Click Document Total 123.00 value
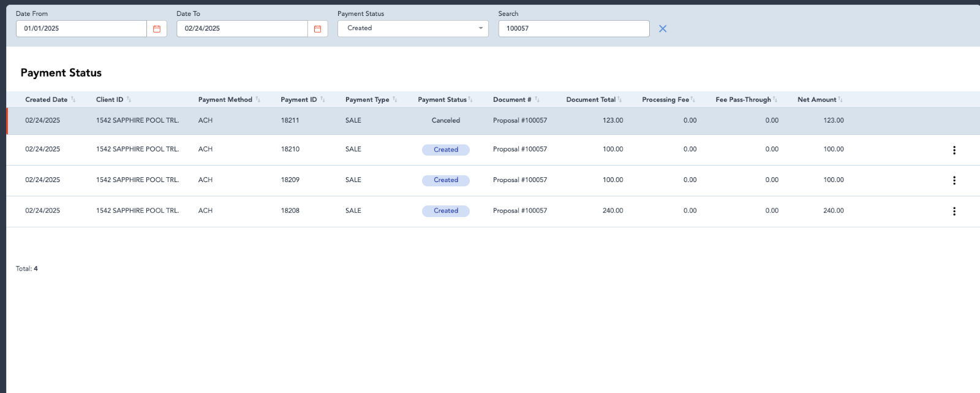This screenshot has width=980, height=393. coord(613,121)
